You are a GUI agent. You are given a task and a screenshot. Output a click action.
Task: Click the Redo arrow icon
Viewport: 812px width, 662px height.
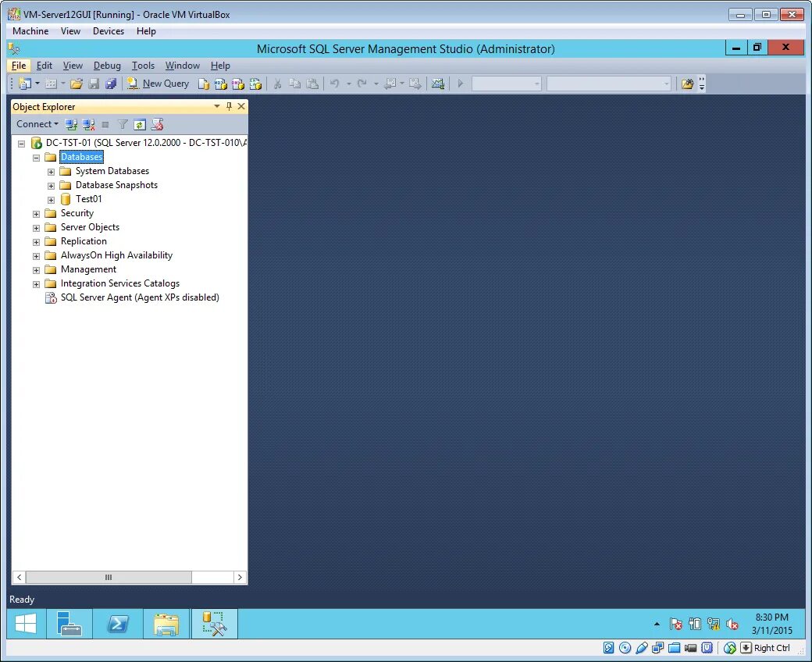point(362,84)
